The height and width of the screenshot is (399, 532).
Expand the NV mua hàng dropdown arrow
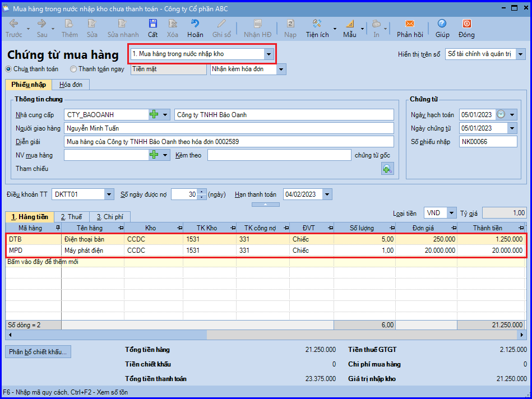click(165, 155)
